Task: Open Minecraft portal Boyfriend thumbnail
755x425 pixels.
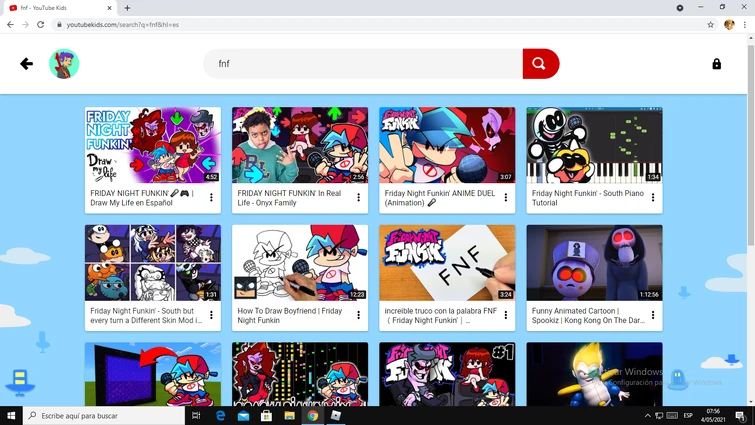Action: pyautogui.click(x=153, y=374)
